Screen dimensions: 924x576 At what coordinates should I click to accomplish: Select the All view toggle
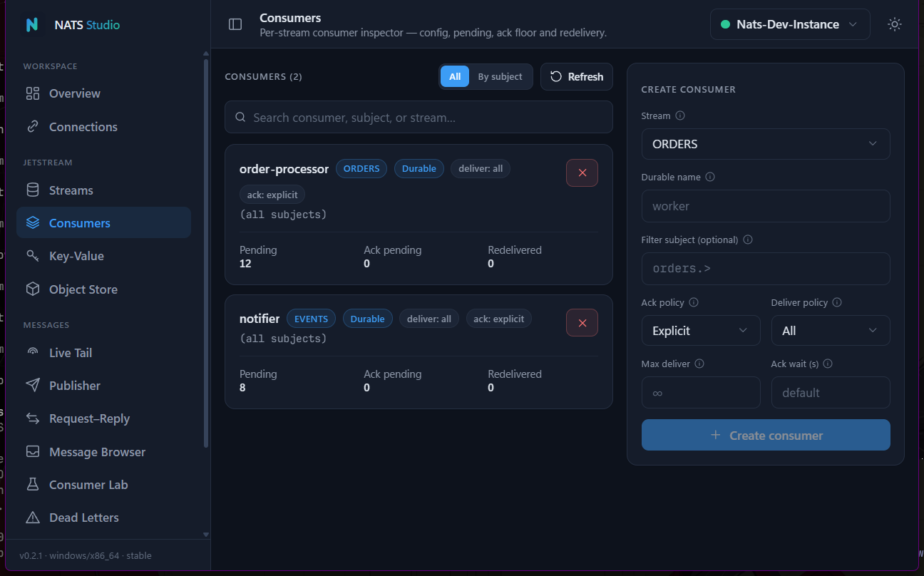click(455, 76)
